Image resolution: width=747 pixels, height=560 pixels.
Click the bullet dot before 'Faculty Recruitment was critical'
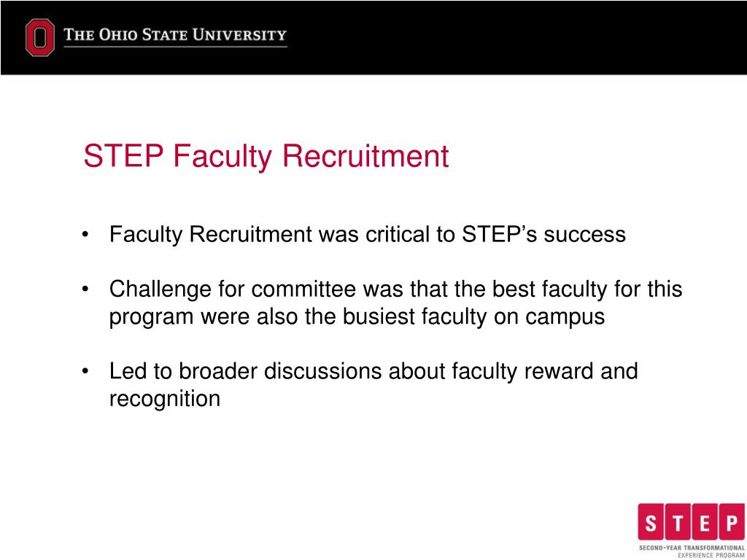(x=88, y=235)
